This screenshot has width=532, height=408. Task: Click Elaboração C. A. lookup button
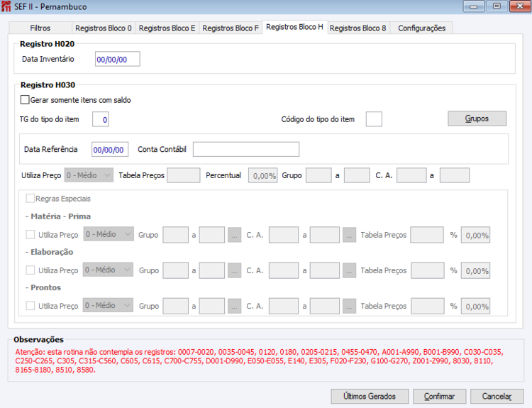tap(349, 270)
